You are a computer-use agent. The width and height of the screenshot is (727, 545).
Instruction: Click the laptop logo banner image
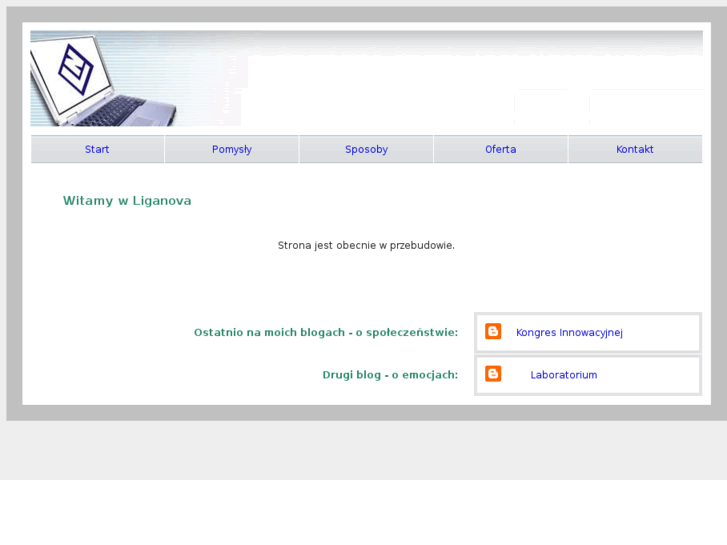366,78
